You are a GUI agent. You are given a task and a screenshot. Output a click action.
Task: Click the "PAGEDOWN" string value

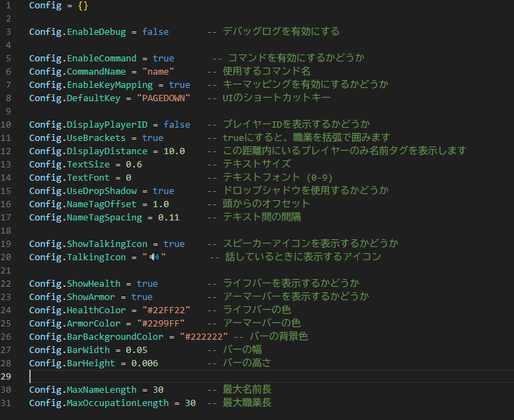click(x=163, y=98)
